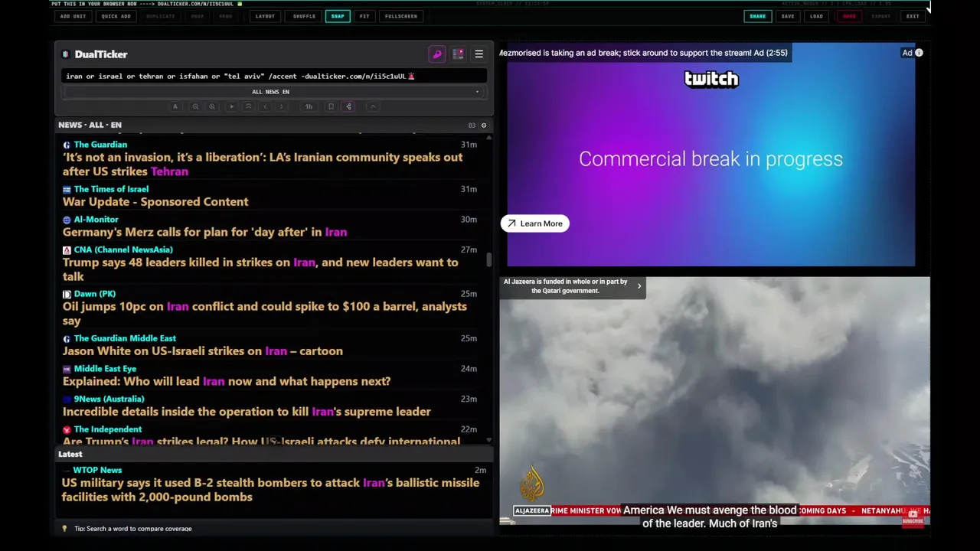
Task: Click the FIT button
Action: (x=364, y=16)
